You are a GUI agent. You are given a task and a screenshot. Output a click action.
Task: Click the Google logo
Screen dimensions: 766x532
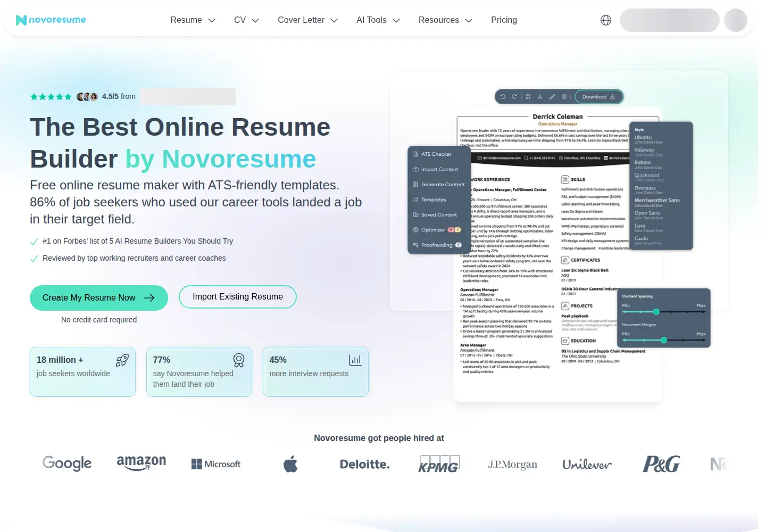click(x=67, y=463)
